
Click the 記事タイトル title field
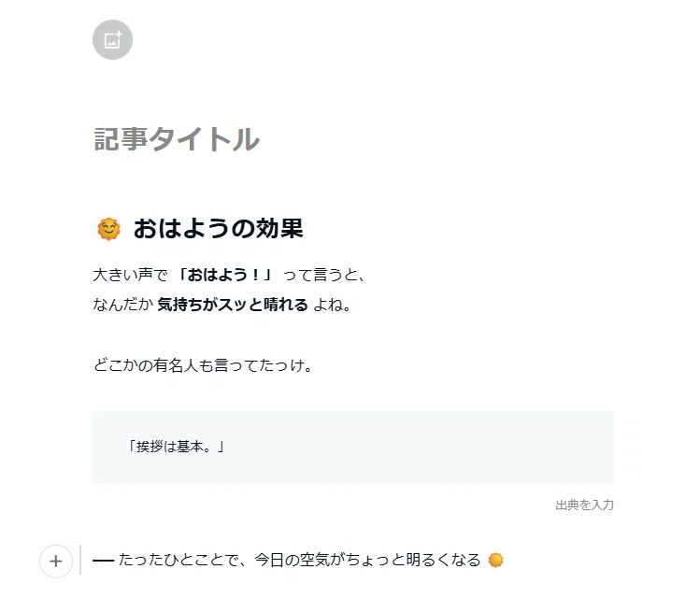[177, 139]
